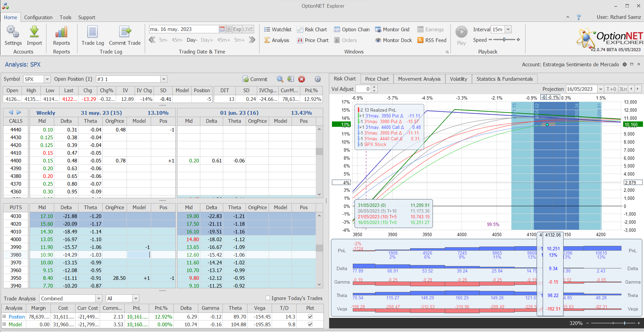Open the RSS Feed window
Screen dimensions: 644x332
coord(432,40)
